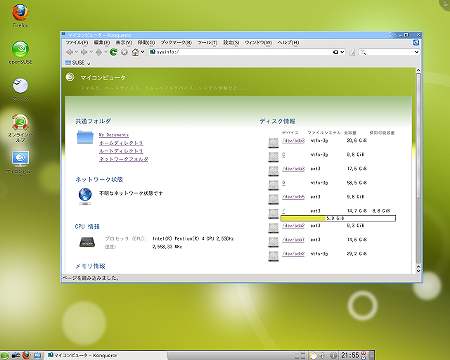The image size is (450, 360).
Task: Open the root / mount point link
Action: pos(284,211)
